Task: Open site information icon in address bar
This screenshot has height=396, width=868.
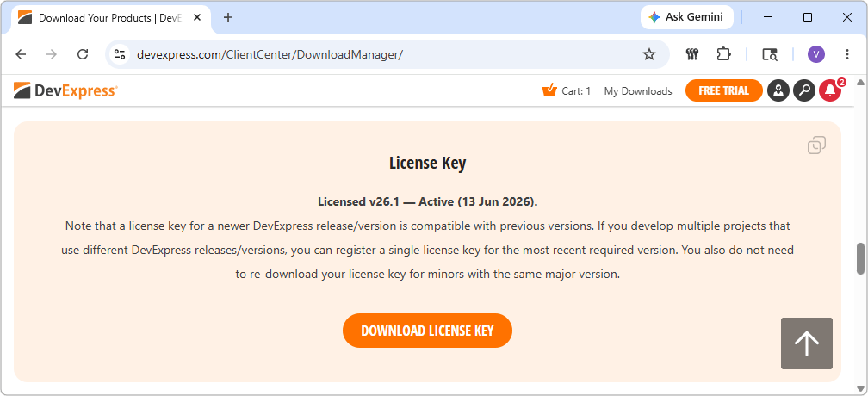Action: pyautogui.click(x=120, y=54)
